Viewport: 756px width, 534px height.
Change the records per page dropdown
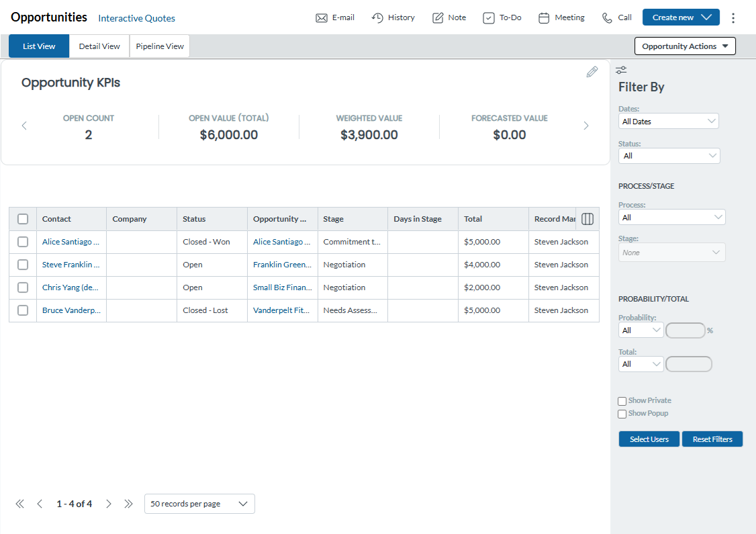pyautogui.click(x=199, y=504)
